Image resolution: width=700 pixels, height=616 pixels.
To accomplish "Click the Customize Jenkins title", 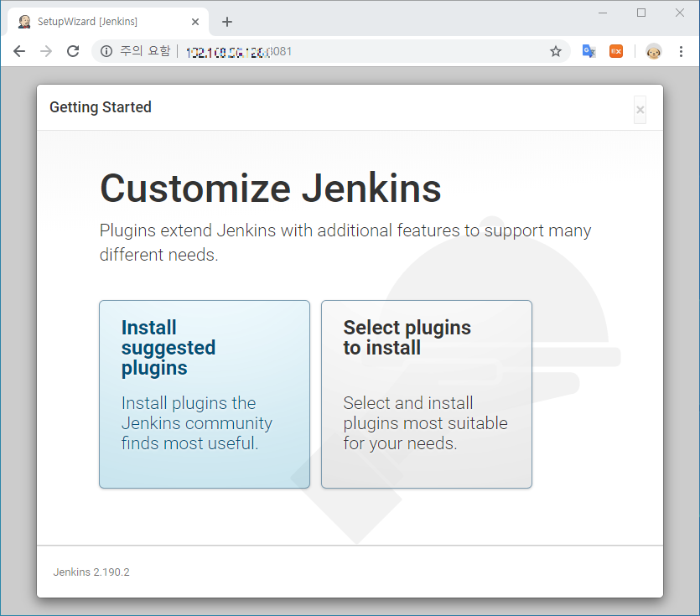I will (x=271, y=188).
